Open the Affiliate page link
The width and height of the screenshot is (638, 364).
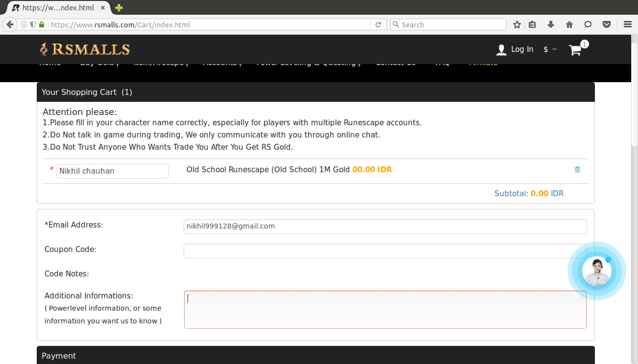[x=483, y=63]
